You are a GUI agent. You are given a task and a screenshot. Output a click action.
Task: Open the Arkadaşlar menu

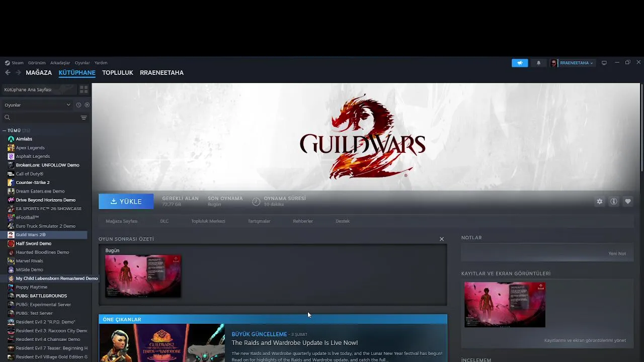point(60,63)
